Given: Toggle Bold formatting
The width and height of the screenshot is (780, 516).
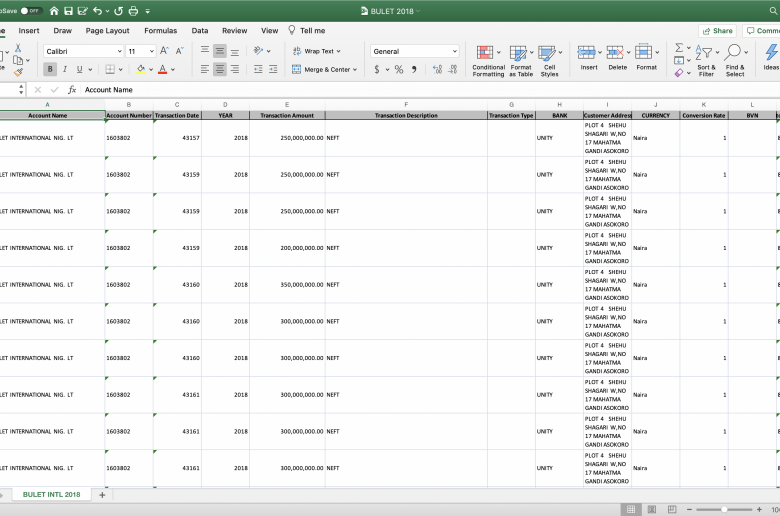Looking at the screenshot, I should click(50, 69).
